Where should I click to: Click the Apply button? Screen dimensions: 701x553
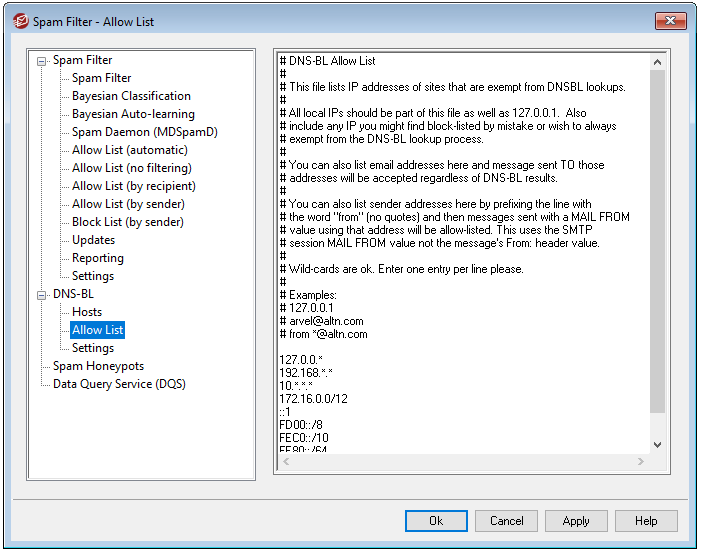pos(576,521)
